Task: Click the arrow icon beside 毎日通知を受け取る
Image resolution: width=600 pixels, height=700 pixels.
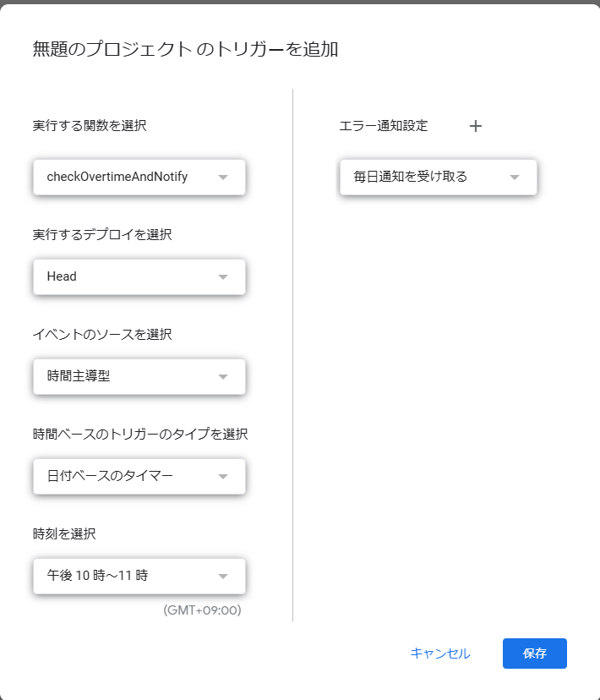Action: point(515,178)
